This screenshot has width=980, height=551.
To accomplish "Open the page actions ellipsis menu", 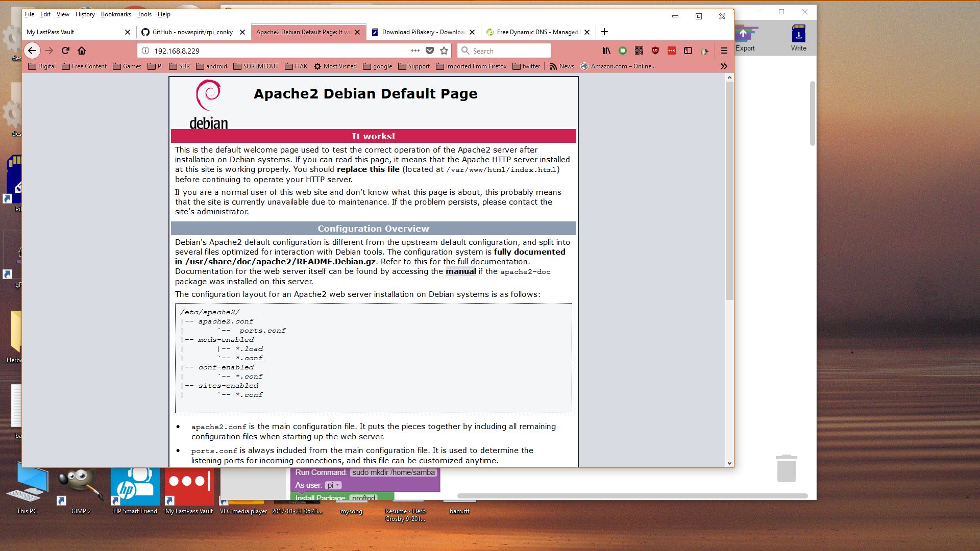I will coord(415,51).
